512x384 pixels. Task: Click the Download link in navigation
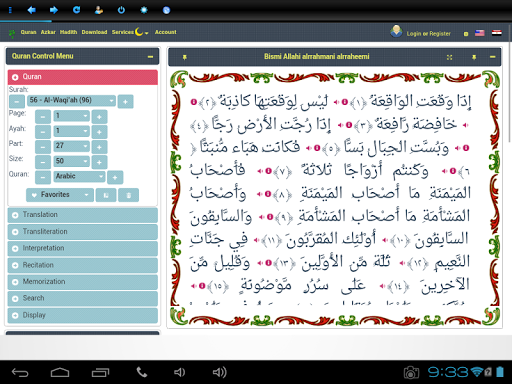coord(94,32)
